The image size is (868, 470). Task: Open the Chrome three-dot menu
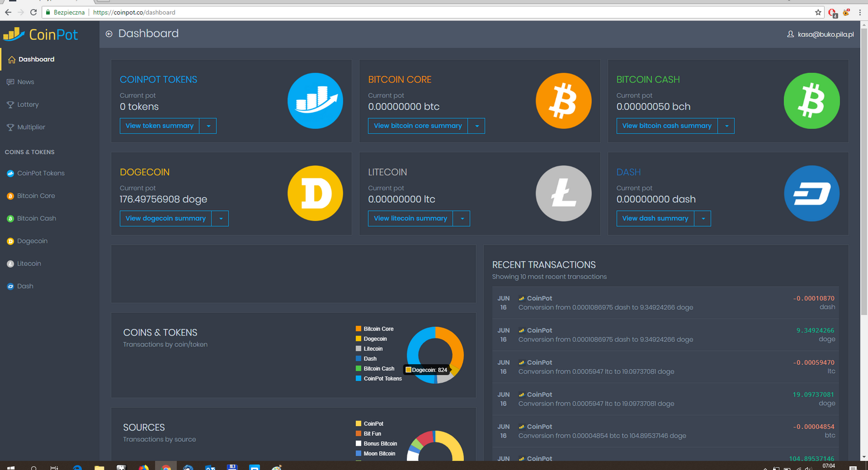860,12
